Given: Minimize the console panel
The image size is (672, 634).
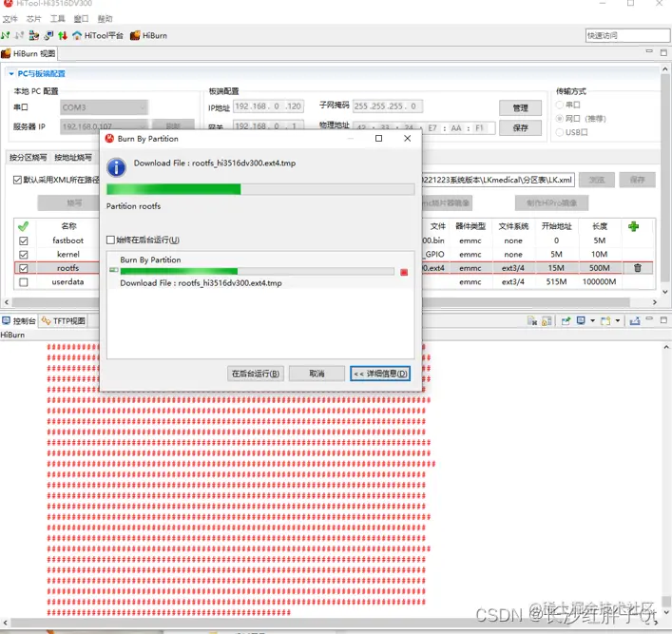Looking at the screenshot, I should click(x=649, y=318).
